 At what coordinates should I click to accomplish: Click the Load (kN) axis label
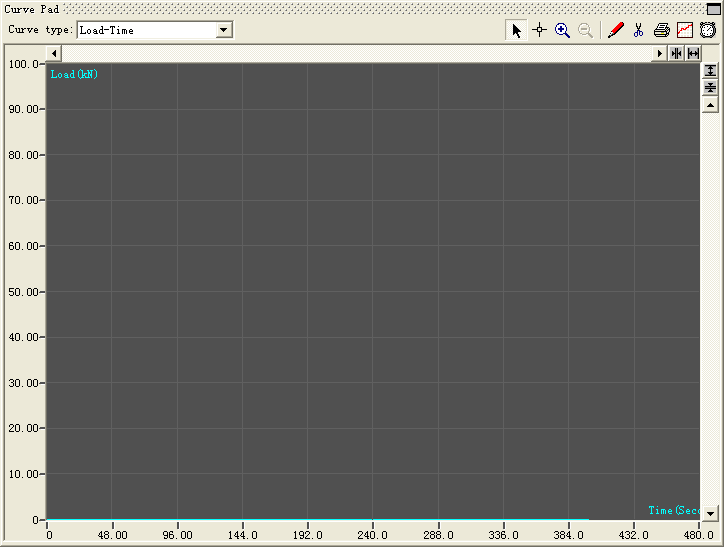tap(74, 74)
